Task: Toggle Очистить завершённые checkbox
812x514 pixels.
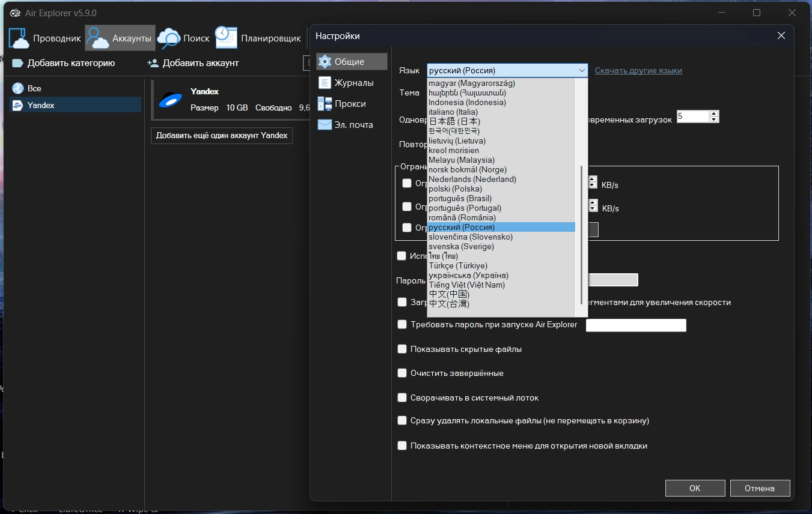Action: pyautogui.click(x=403, y=373)
